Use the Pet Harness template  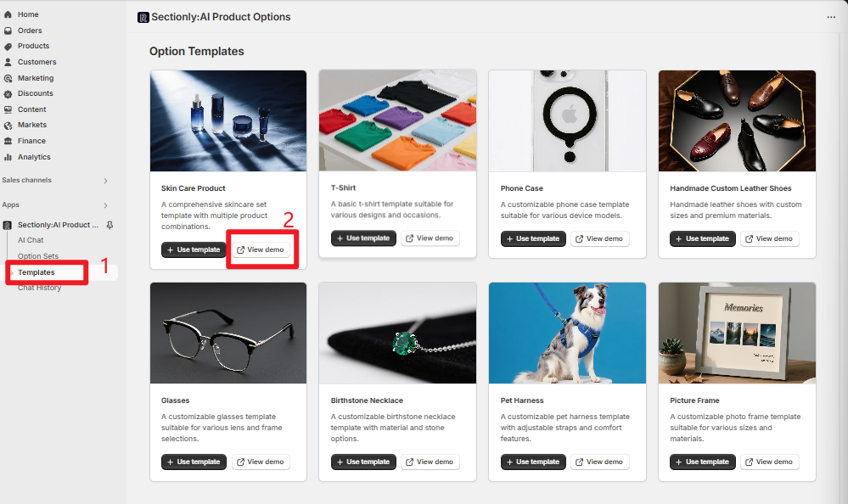coord(533,462)
